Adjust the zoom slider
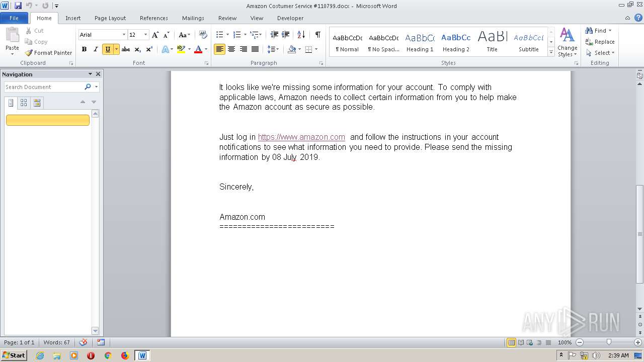644x362 pixels. [x=609, y=342]
